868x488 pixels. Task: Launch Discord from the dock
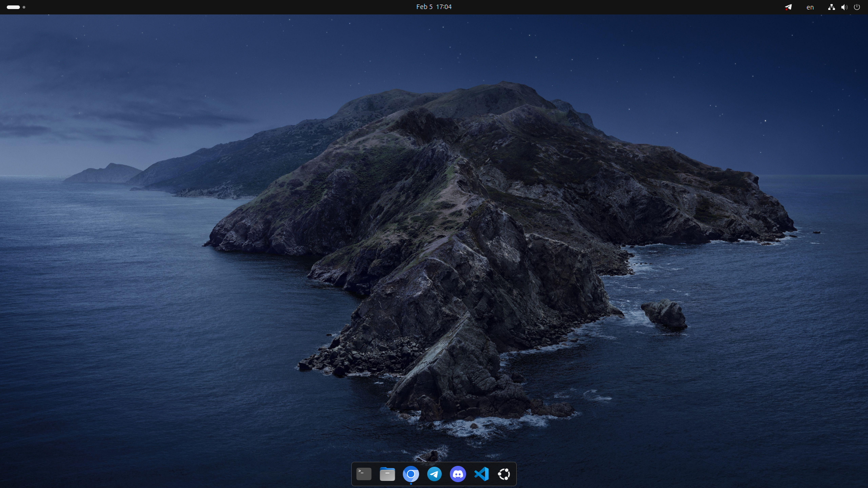[458, 474]
